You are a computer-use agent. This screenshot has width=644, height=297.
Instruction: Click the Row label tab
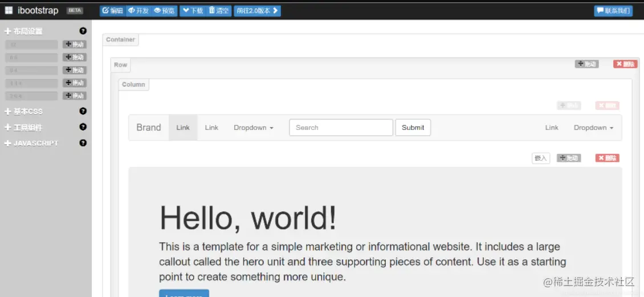(121, 64)
